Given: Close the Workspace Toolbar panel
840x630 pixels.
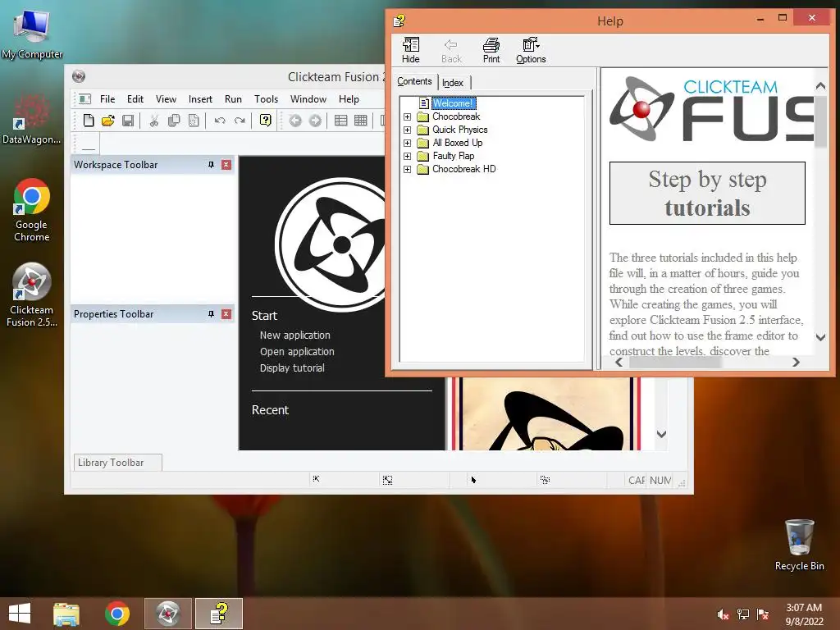Looking at the screenshot, I should [226, 164].
